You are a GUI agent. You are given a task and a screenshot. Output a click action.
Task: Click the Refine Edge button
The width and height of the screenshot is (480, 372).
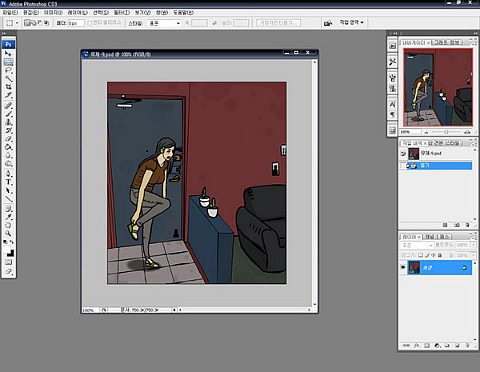(x=278, y=23)
